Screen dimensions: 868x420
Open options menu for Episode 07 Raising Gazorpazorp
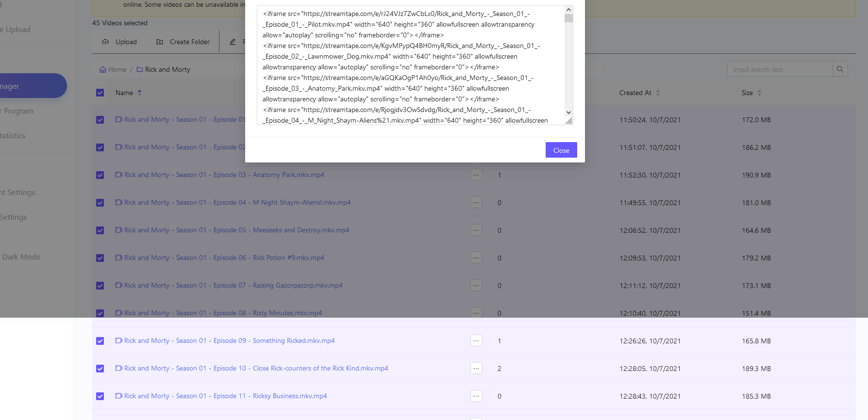coord(476,285)
